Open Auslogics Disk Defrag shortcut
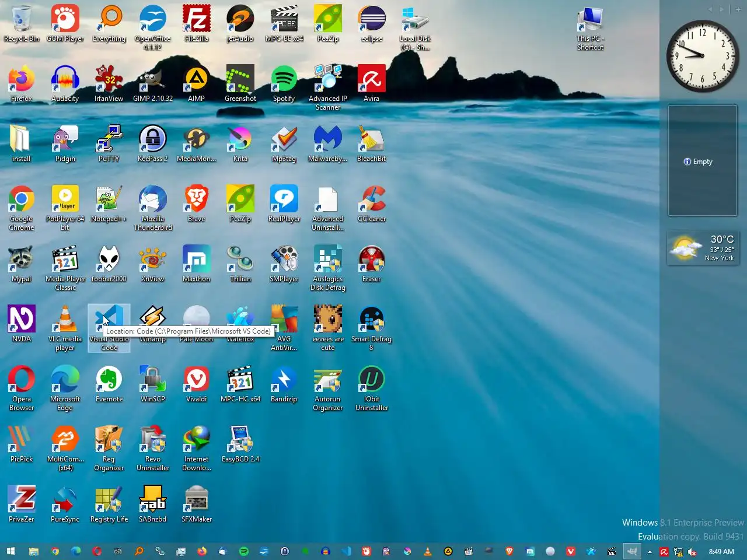Screen dimensions: 747x560 point(328,268)
